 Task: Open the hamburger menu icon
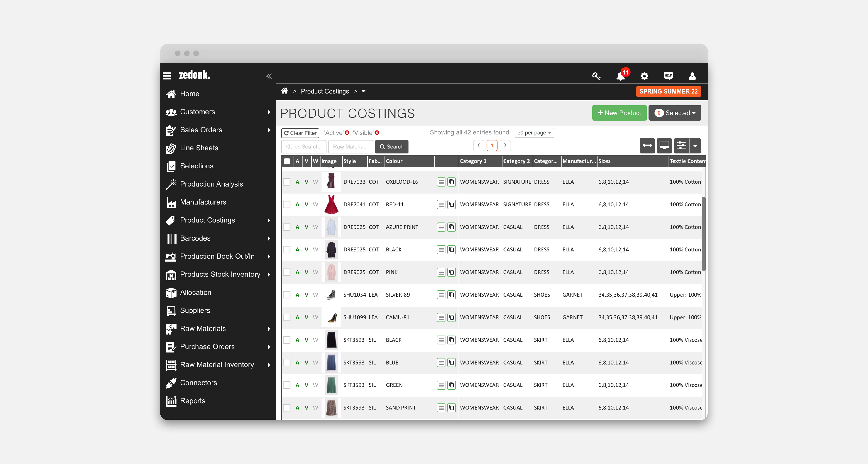tap(167, 76)
